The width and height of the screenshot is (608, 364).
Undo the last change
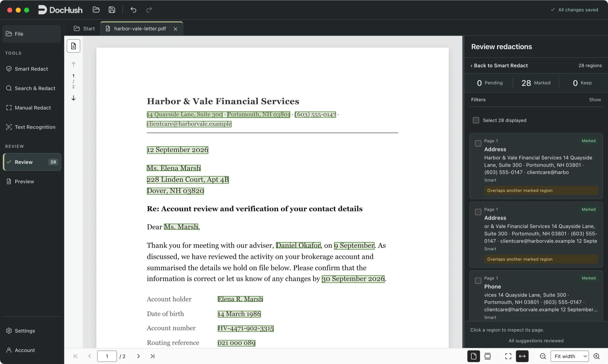point(133,10)
